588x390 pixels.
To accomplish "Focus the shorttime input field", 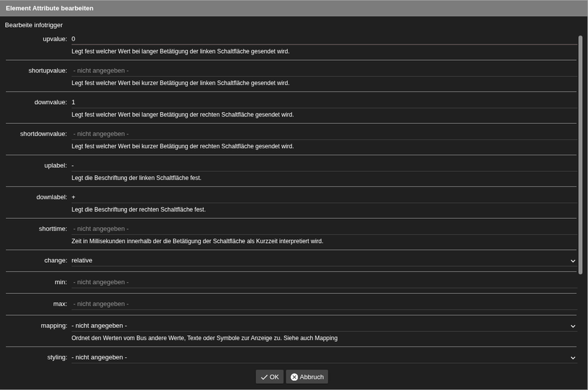I will pos(324,229).
